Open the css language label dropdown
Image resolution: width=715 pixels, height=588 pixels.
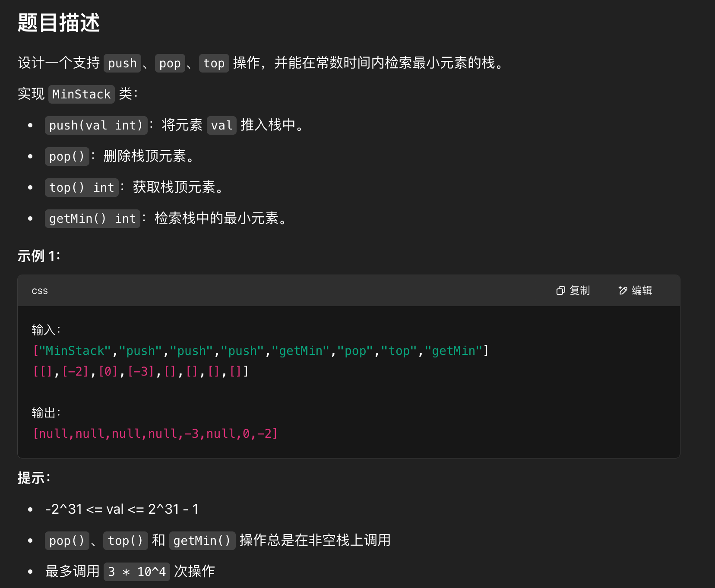(x=39, y=291)
